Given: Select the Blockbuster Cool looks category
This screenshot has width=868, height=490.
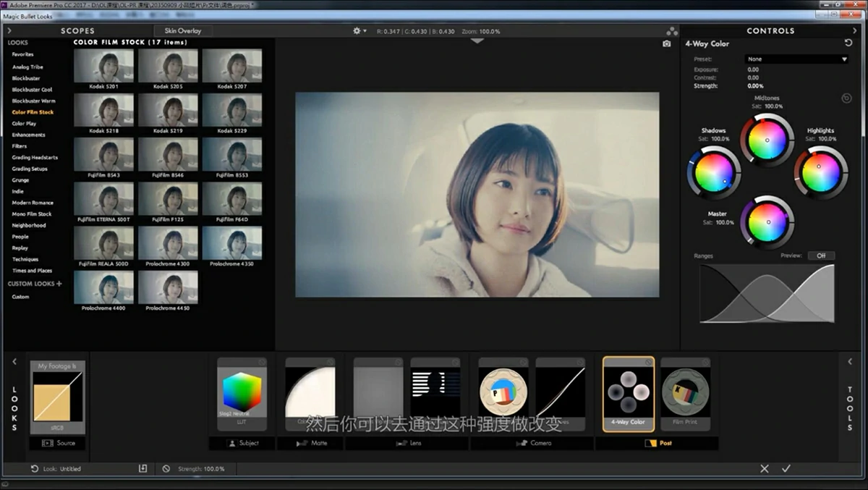Looking at the screenshot, I should (x=32, y=90).
